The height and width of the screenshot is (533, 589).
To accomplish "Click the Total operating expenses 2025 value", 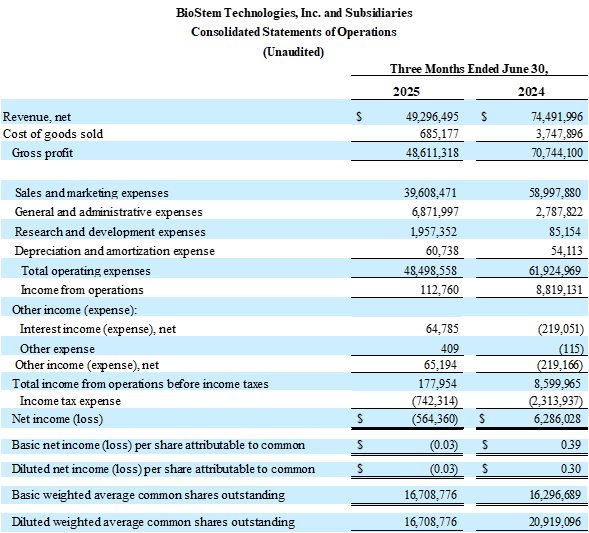I will [x=430, y=270].
